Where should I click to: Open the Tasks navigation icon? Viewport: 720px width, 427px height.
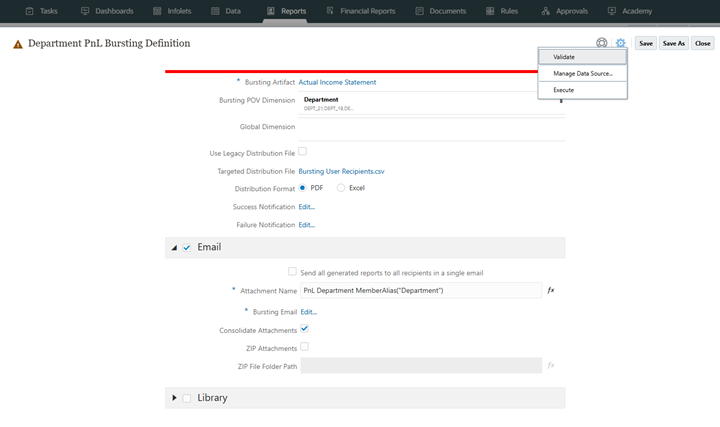pyautogui.click(x=30, y=11)
